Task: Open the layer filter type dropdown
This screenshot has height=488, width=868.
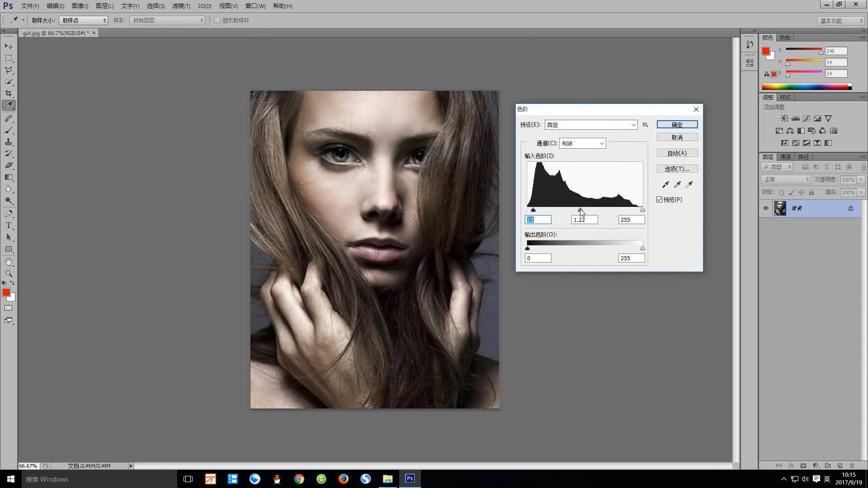Action: pyautogui.click(x=777, y=167)
